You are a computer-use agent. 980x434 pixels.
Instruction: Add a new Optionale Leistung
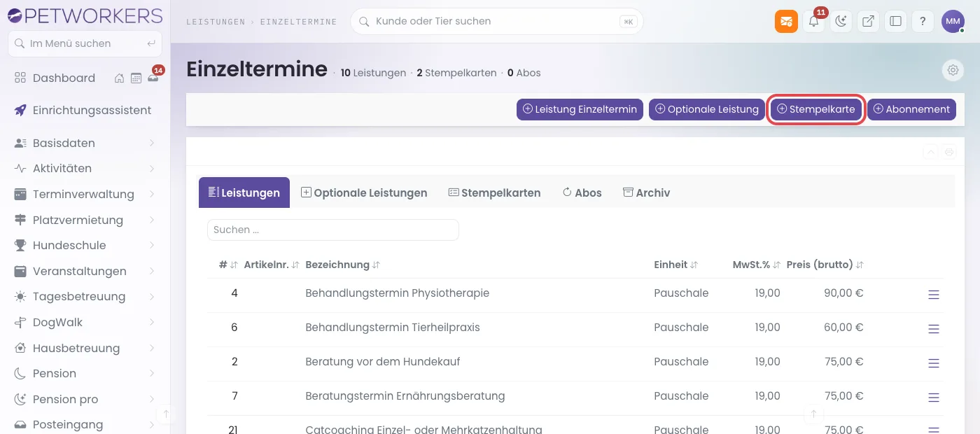(707, 109)
